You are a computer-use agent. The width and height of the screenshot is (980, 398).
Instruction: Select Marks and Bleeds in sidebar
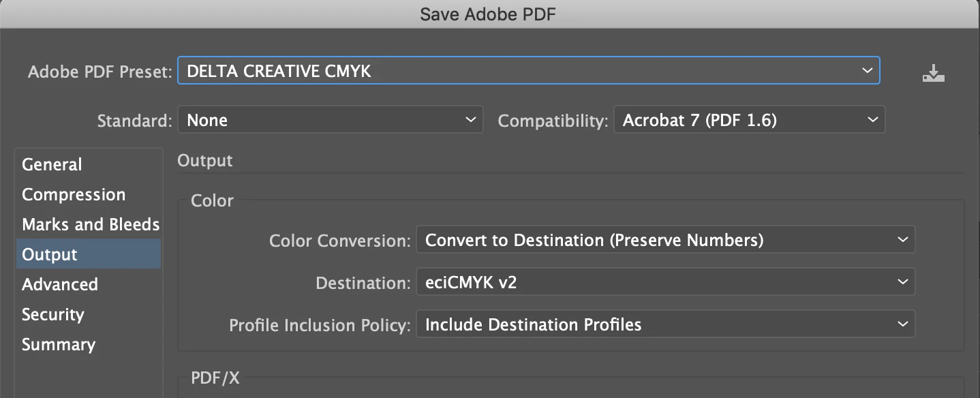click(91, 225)
